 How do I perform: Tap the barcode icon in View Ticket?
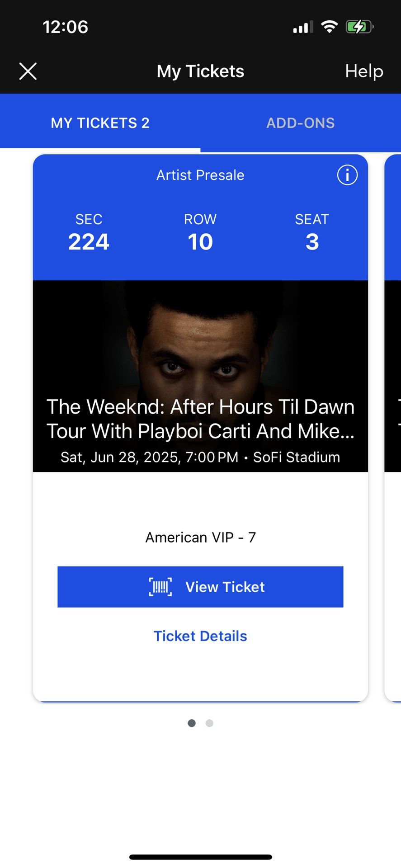coord(160,587)
